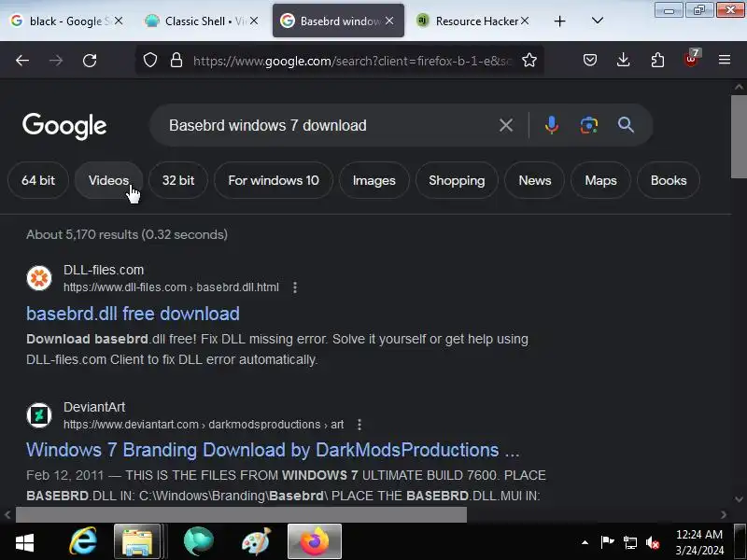This screenshot has width=747, height=560.
Task: Show Maps results
Action: 600,180
